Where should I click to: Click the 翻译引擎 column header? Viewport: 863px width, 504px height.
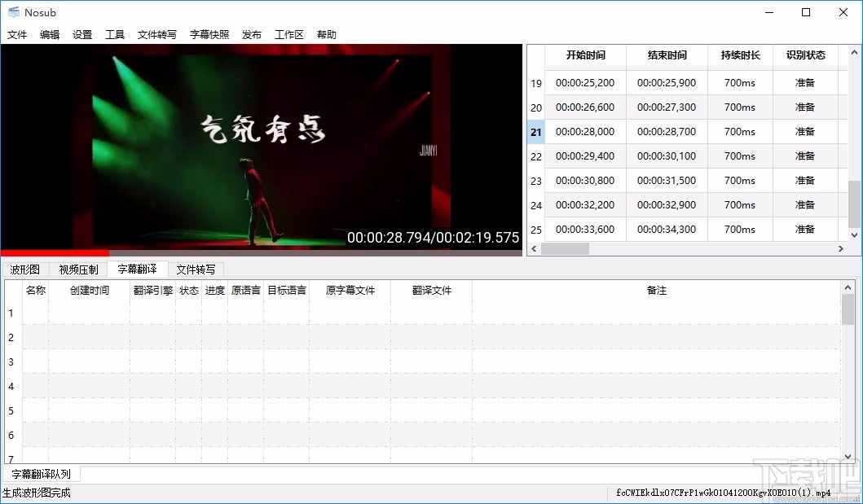(153, 290)
